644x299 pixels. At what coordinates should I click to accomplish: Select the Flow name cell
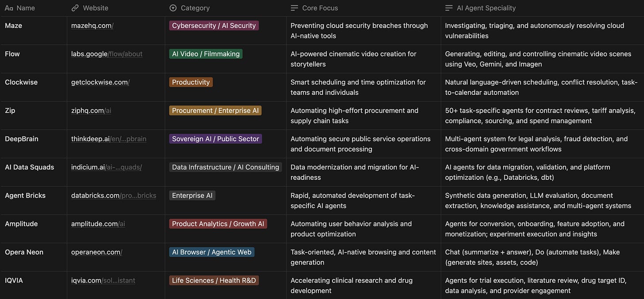pyautogui.click(x=34, y=59)
